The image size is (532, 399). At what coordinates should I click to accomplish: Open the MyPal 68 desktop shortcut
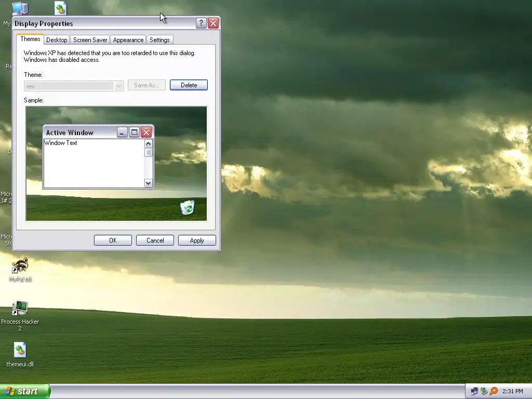pyautogui.click(x=20, y=270)
